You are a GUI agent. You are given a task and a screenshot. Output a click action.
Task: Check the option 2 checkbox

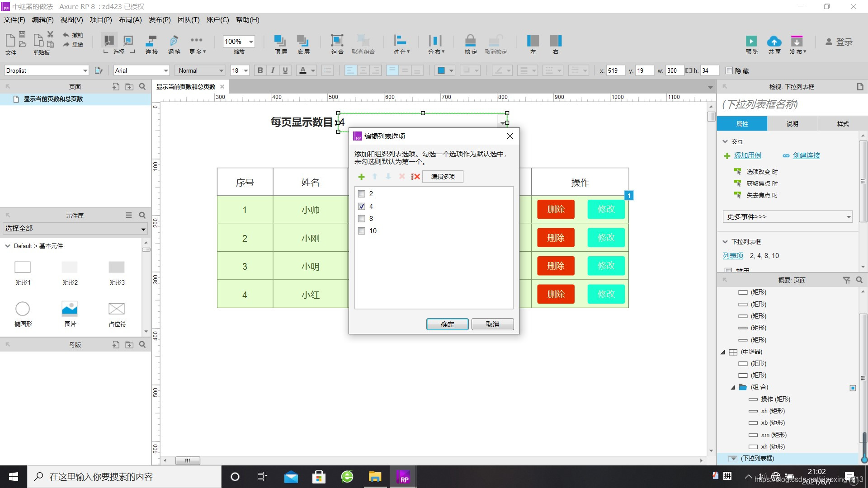click(362, 194)
